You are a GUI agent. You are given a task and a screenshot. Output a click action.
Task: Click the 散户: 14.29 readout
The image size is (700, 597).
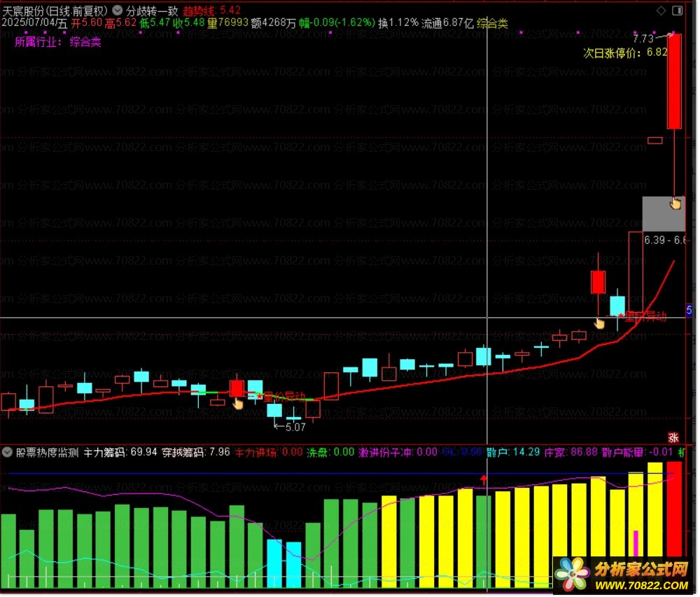click(x=513, y=453)
